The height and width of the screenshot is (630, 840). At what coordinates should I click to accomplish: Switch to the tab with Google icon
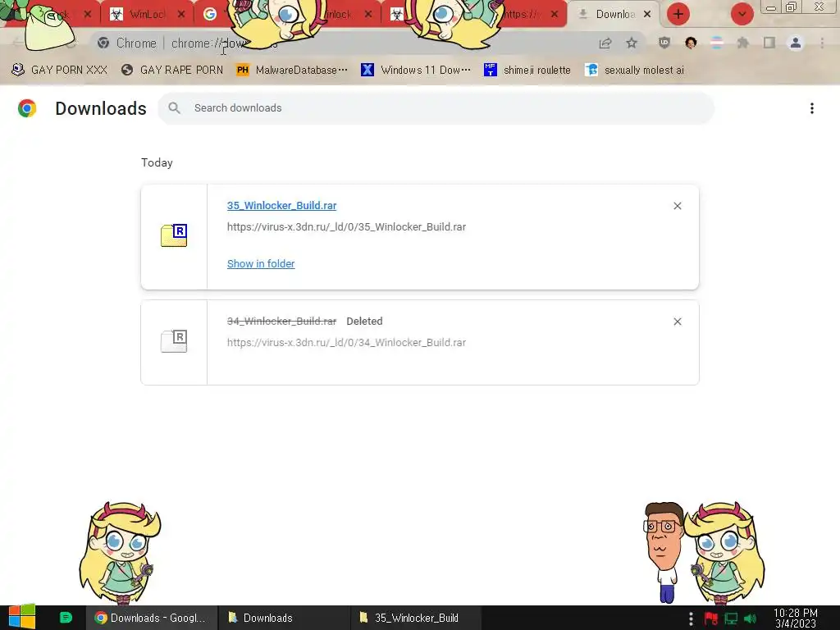pyautogui.click(x=211, y=15)
